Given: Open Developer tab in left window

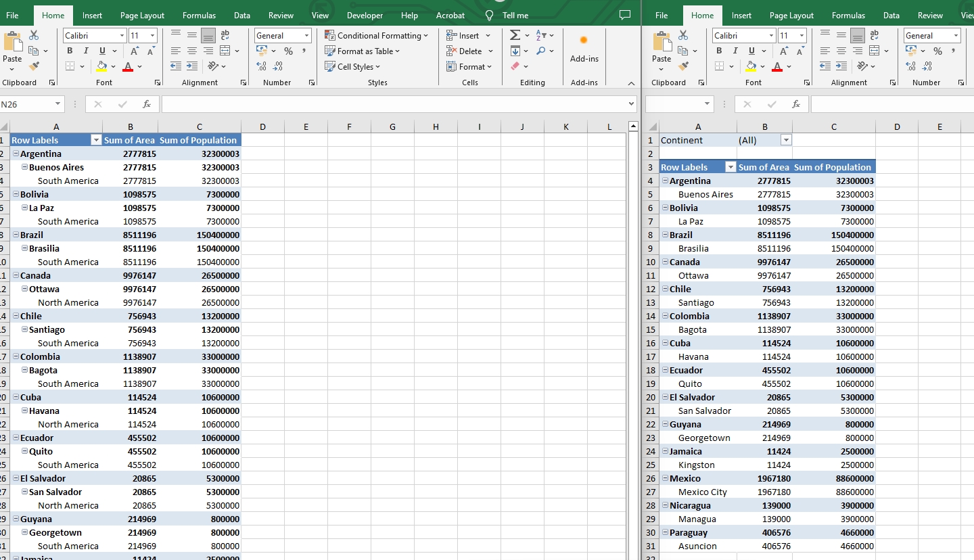Looking at the screenshot, I should tap(363, 15).
